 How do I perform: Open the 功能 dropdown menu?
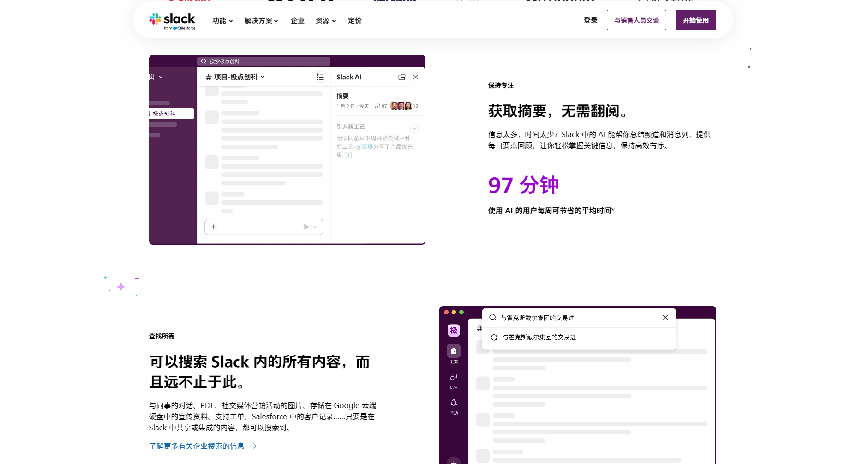click(222, 21)
